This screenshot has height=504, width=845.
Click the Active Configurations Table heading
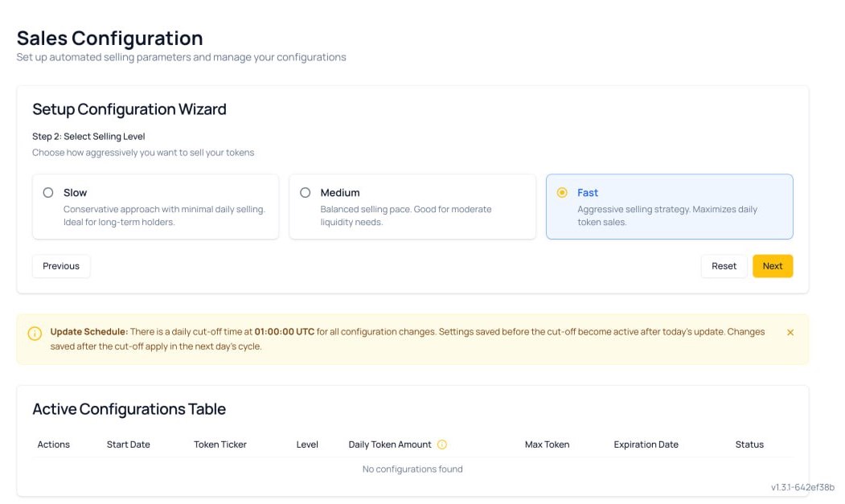(x=129, y=409)
